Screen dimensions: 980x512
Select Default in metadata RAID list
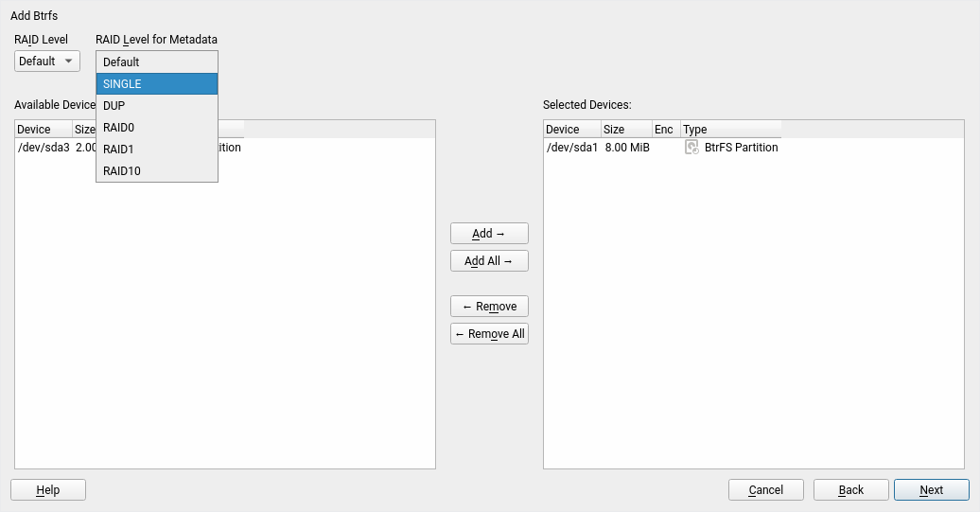pyautogui.click(x=156, y=62)
